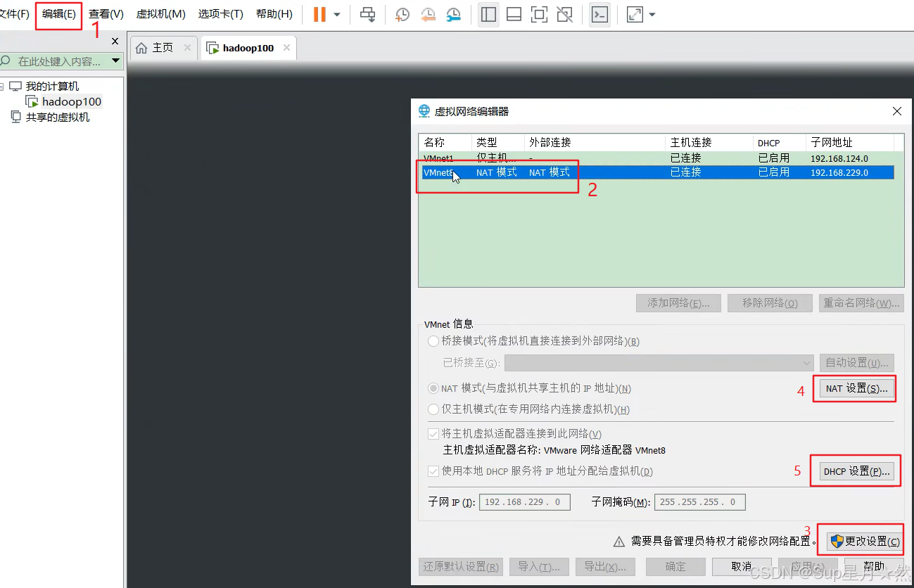Open the 虚拟机(M) menu
The height and width of the screenshot is (588, 914).
(x=160, y=14)
